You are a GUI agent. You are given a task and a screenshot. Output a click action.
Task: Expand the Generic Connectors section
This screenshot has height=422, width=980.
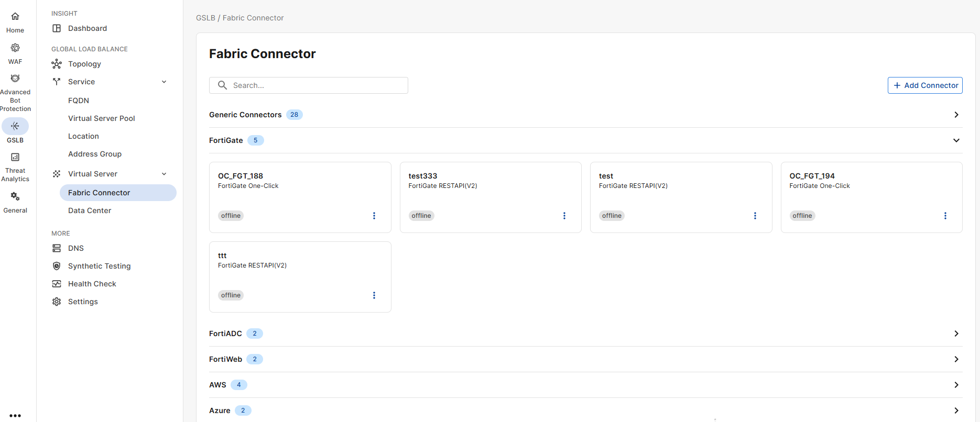pyautogui.click(x=956, y=115)
